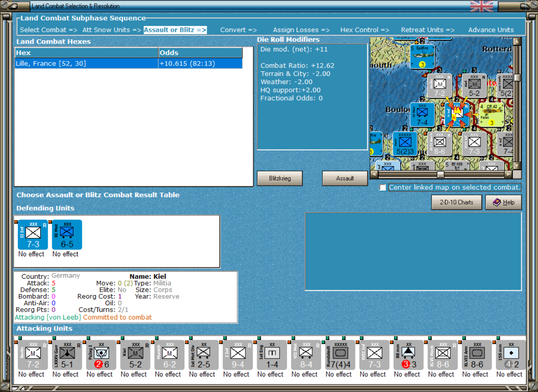
Task: Click the map horizontal scrollbar thumb
Action: pyautogui.click(x=441, y=174)
